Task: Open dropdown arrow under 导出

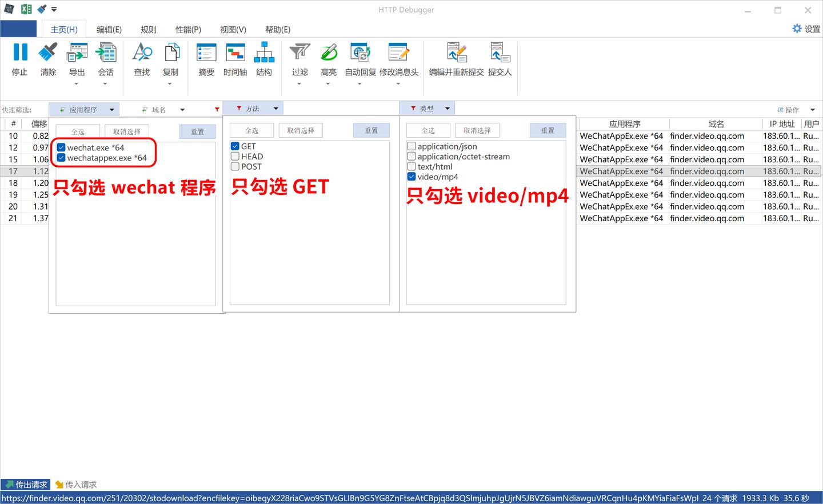Action: (x=77, y=84)
